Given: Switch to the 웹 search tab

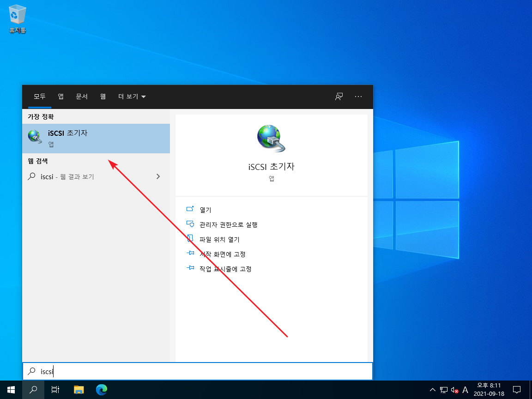Looking at the screenshot, I should [103, 97].
